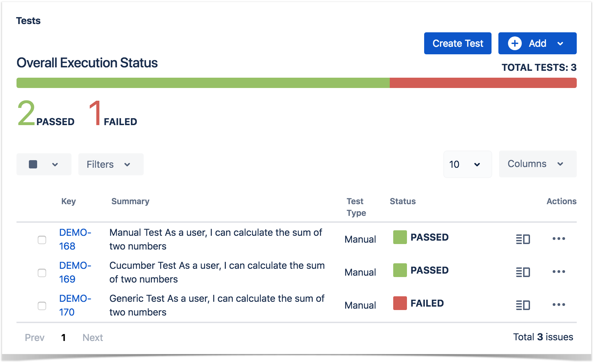This screenshot has height=364, width=596.
Task: Click 'Cucumber Test As a user' summary
Action: coord(217,272)
